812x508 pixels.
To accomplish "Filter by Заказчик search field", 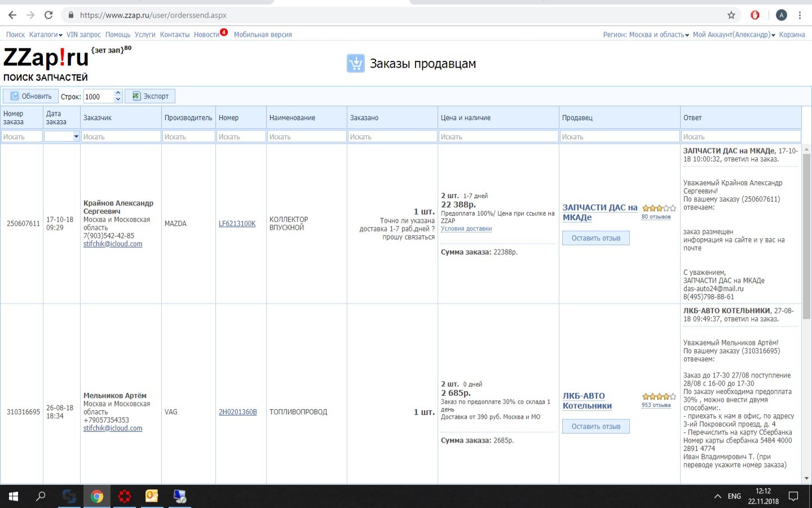I will 121,137.
